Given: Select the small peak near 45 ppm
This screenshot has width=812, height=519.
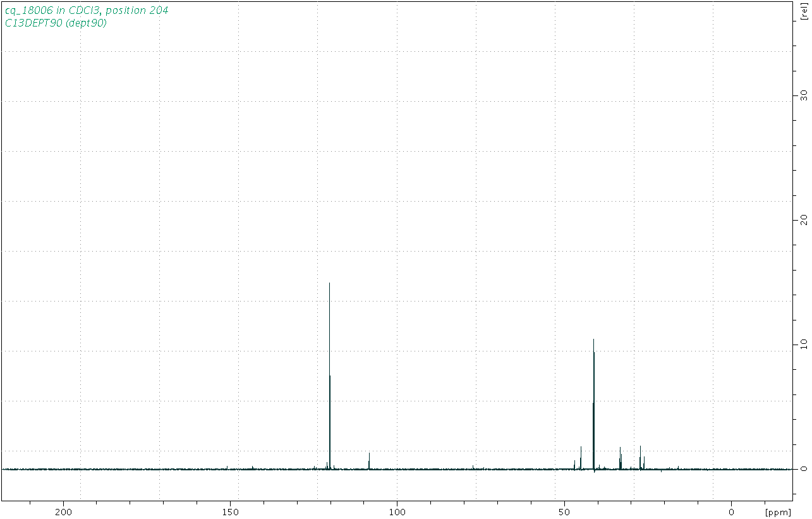Looking at the screenshot, I should click(581, 458).
